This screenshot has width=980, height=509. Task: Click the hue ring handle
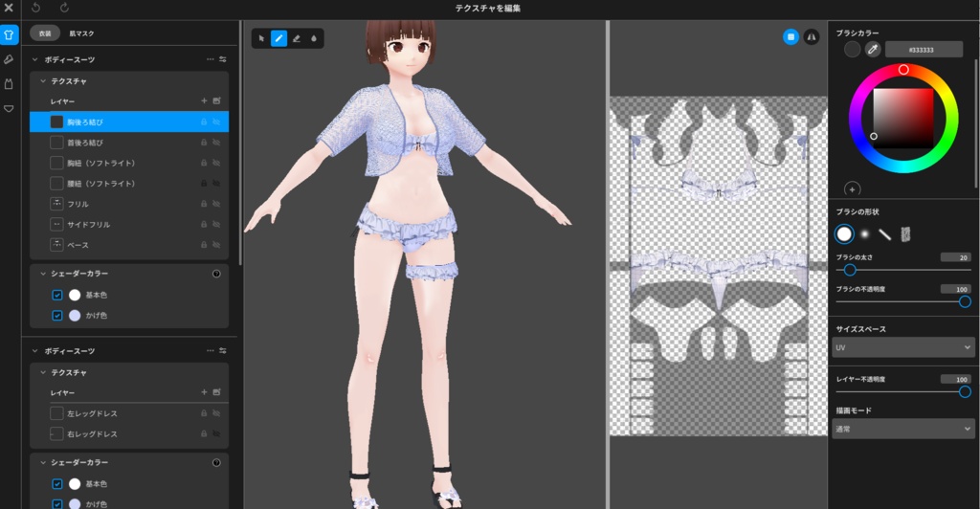(903, 70)
